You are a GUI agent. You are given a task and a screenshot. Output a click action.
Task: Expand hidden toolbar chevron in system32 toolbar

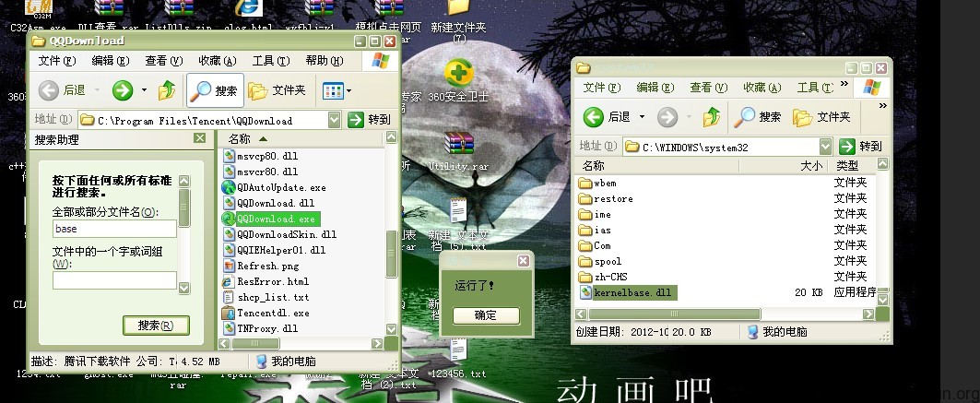click(882, 106)
